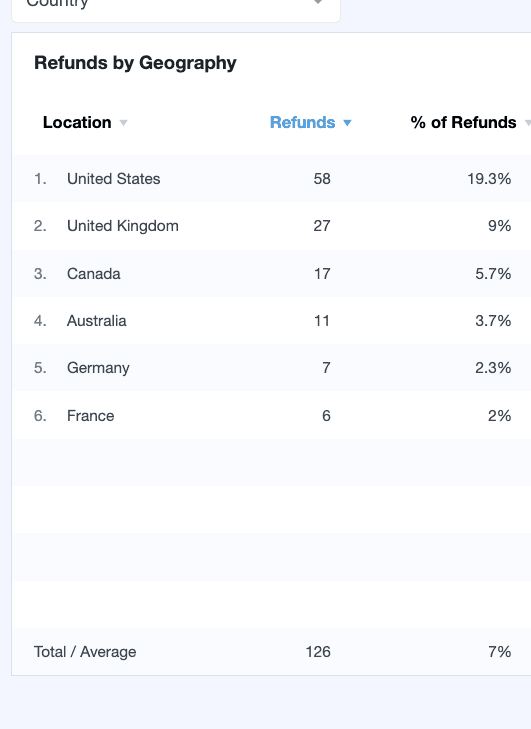Open the Country dropdown selector

[176, 7]
